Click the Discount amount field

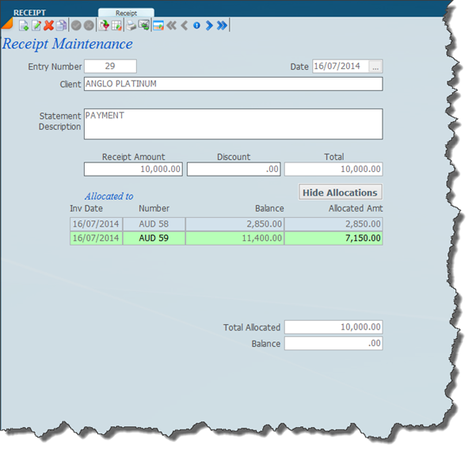click(x=234, y=170)
